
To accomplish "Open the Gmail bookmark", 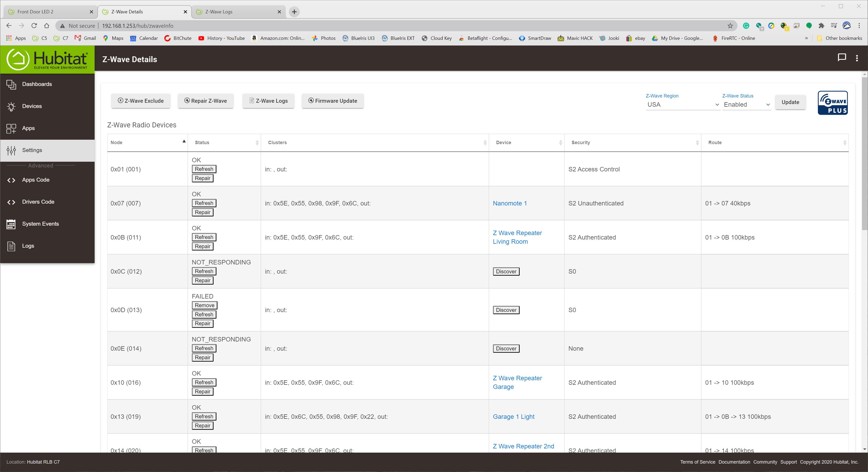I will (x=85, y=39).
